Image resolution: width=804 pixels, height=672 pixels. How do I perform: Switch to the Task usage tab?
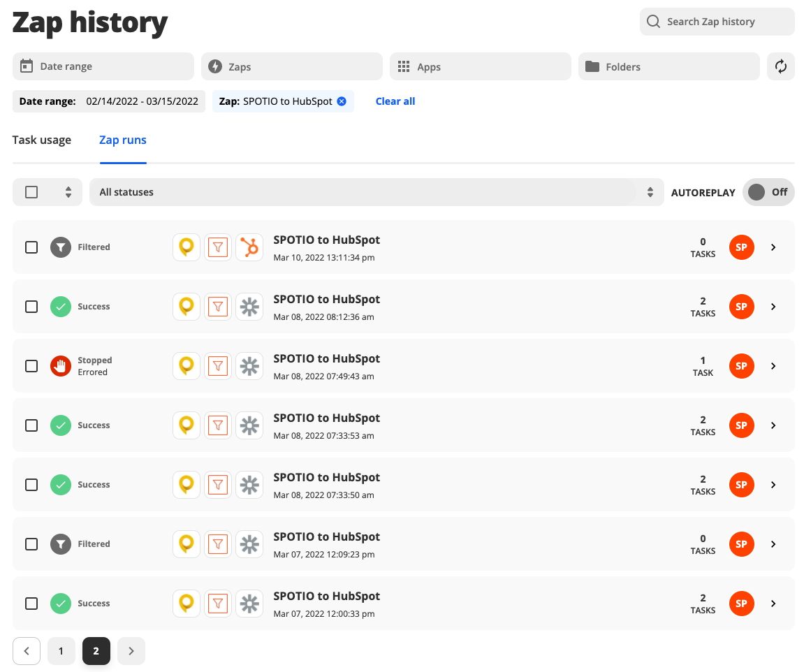tap(41, 140)
